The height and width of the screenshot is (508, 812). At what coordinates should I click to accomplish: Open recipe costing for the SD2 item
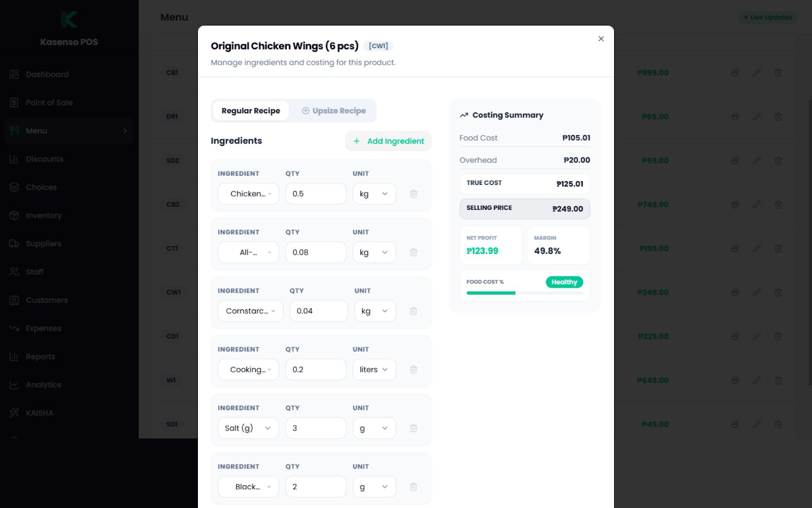click(735, 161)
